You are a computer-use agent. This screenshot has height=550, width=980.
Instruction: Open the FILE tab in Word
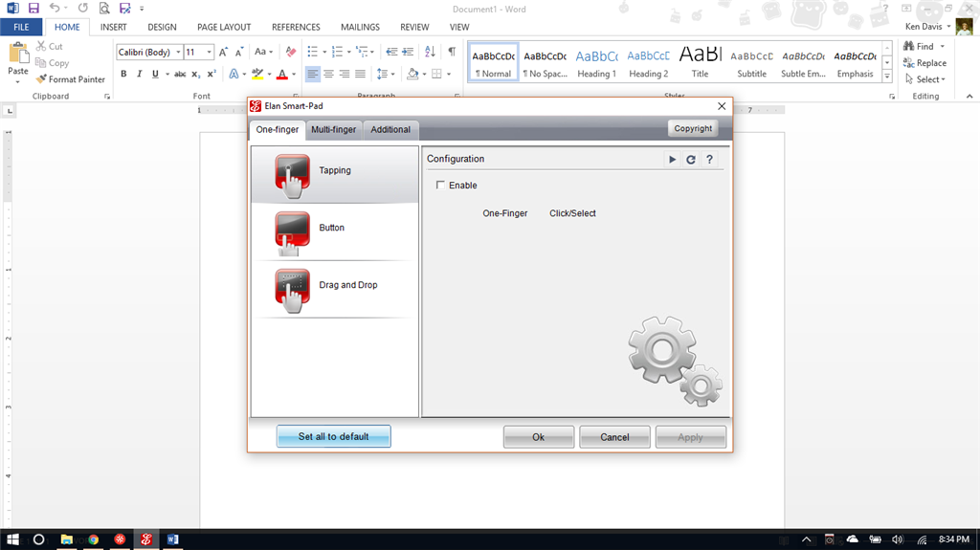pos(21,27)
